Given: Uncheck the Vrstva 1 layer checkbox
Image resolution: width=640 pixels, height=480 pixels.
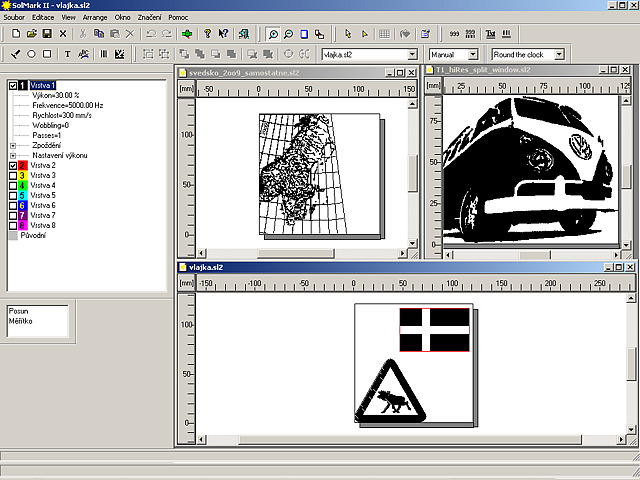Looking at the screenshot, I should click(x=13, y=86).
